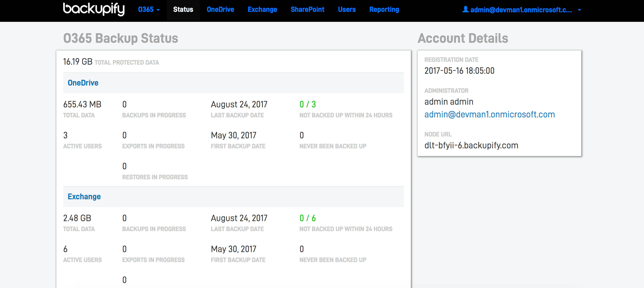The height and width of the screenshot is (288, 644).
Task: Open the OneDrive navigation menu item
Action: tap(220, 10)
